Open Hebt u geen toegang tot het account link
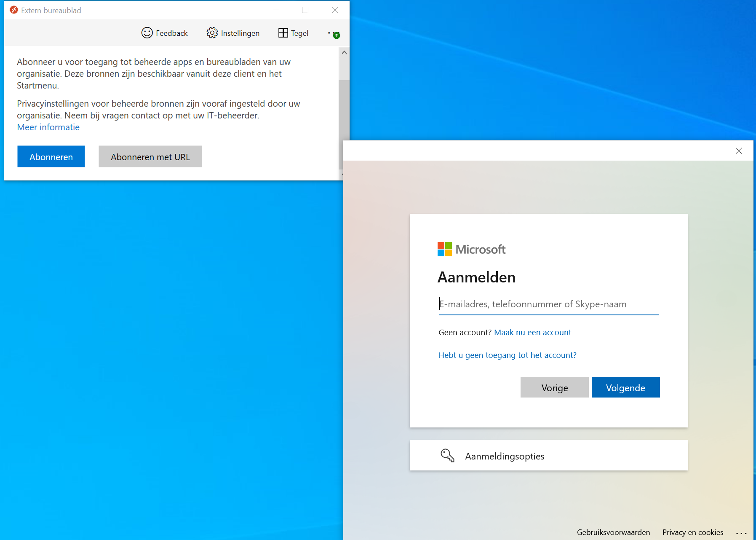The width and height of the screenshot is (756, 540). click(x=508, y=355)
